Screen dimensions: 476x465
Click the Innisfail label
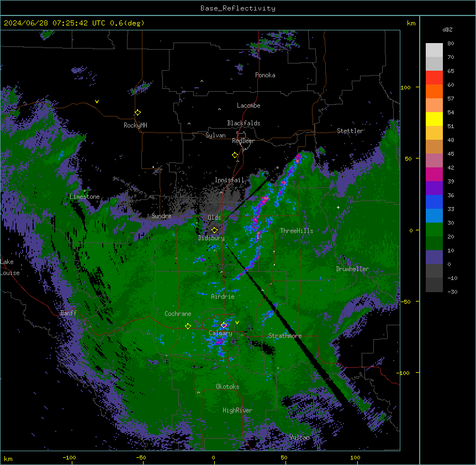(x=229, y=180)
